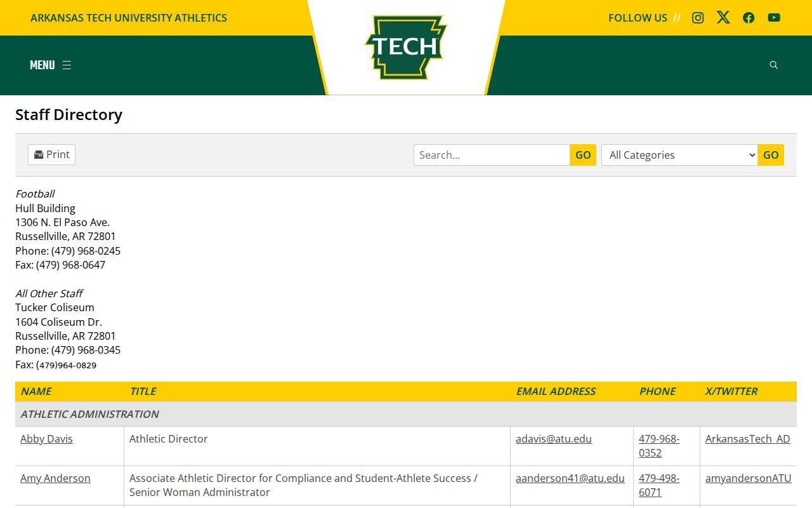Open the Instagram social icon

[x=698, y=18]
